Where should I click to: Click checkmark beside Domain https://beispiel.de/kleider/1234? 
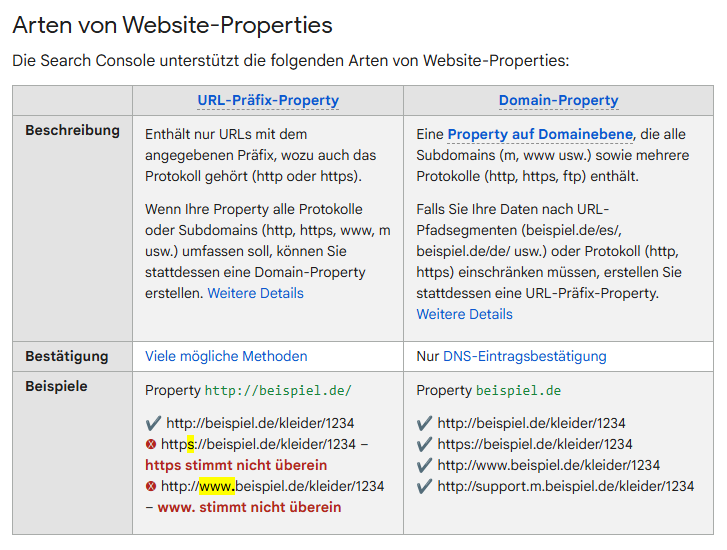pyautogui.click(x=424, y=444)
